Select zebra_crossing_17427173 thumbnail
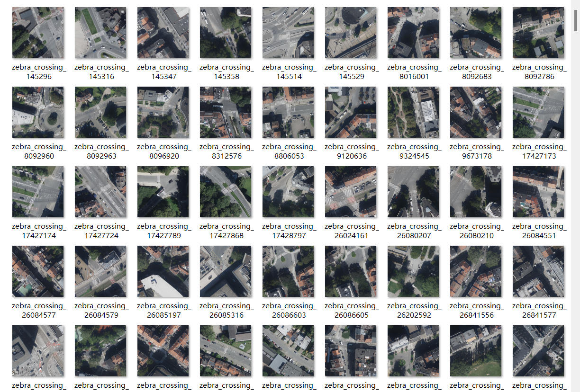This screenshot has height=392, width=580. [x=538, y=112]
